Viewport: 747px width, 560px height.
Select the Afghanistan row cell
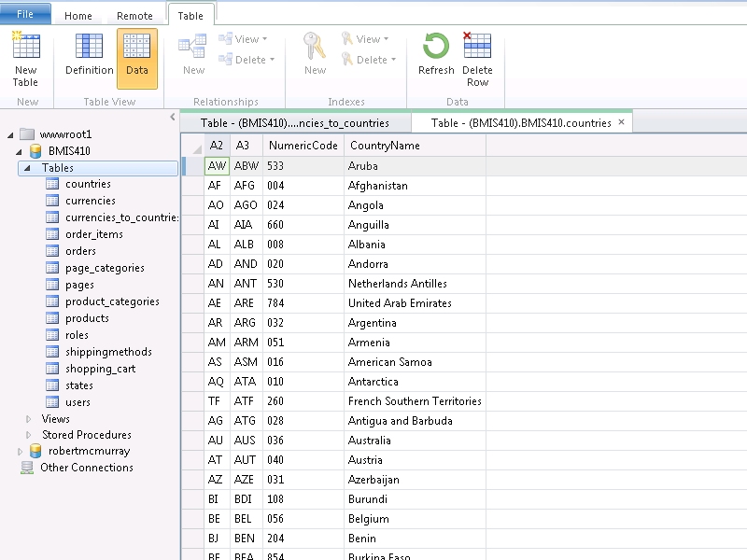tap(377, 186)
